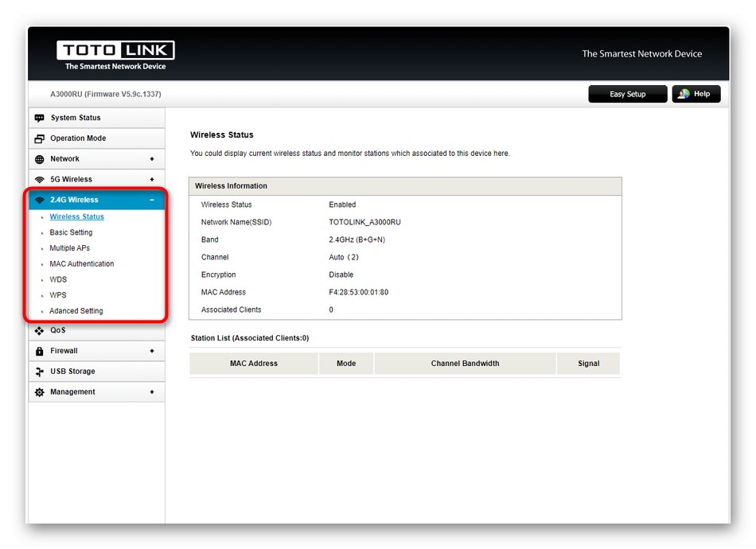Select the Network menu label
Screen dimensions: 756x549
pos(64,159)
